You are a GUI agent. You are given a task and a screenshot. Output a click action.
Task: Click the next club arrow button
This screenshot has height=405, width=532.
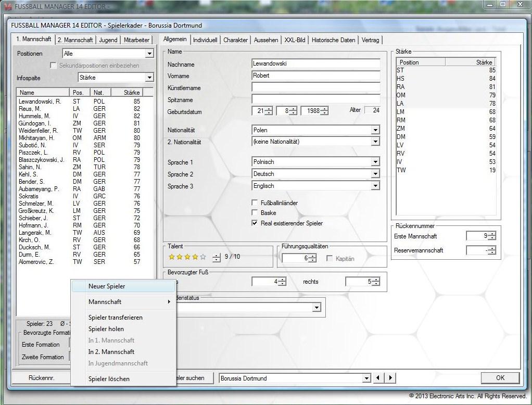pyautogui.click(x=390, y=377)
